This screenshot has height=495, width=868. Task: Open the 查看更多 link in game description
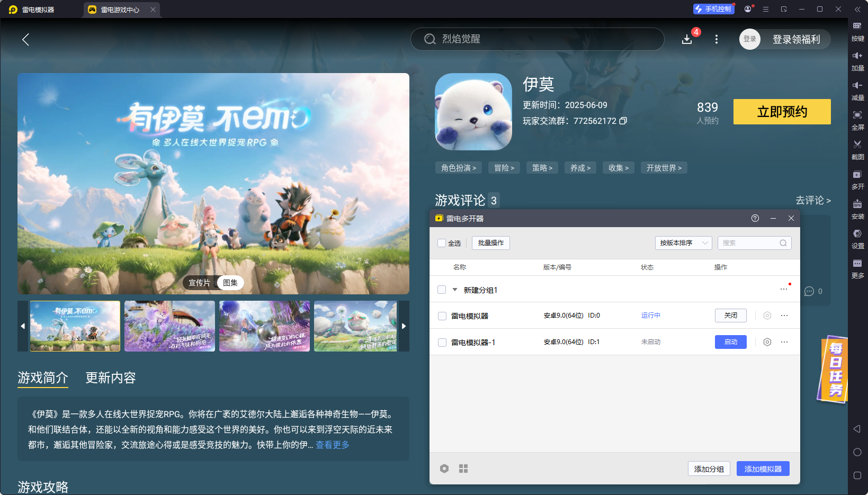pyautogui.click(x=332, y=445)
